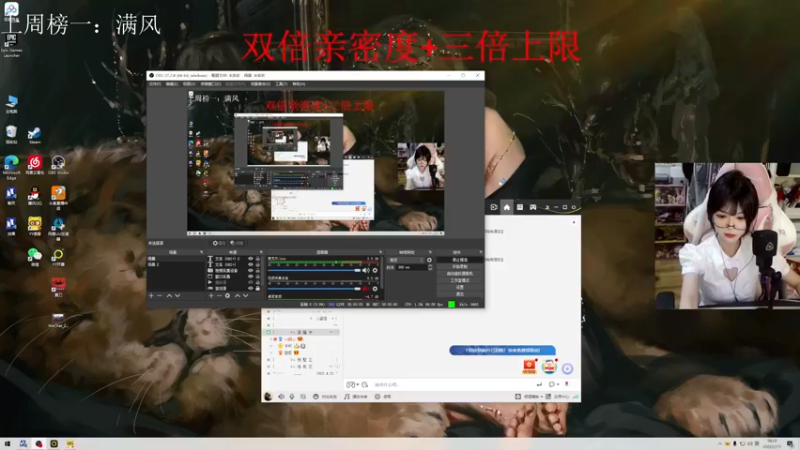The width and height of the screenshot is (800, 450).
Task: Open the red envelope gift icon in YY chat
Action: pos(529,366)
